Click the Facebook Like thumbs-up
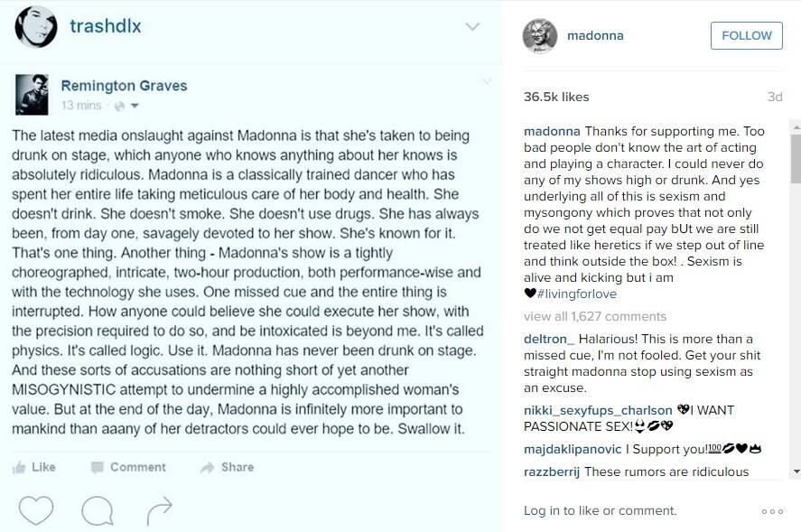The height and width of the screenshot is (532, 801). [x=19, y=467]
